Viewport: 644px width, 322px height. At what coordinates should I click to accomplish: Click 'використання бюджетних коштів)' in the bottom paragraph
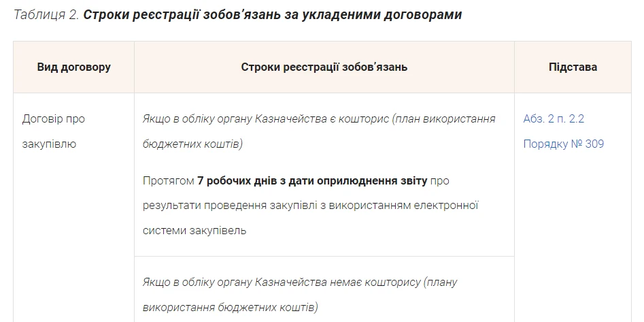[x=230, y=306]
